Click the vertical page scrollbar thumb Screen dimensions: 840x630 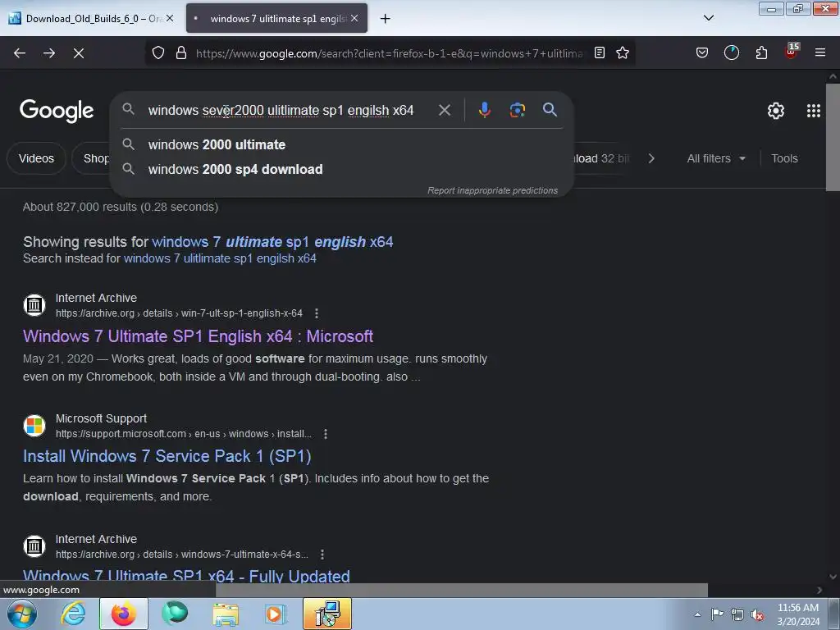tap(833, 137)
